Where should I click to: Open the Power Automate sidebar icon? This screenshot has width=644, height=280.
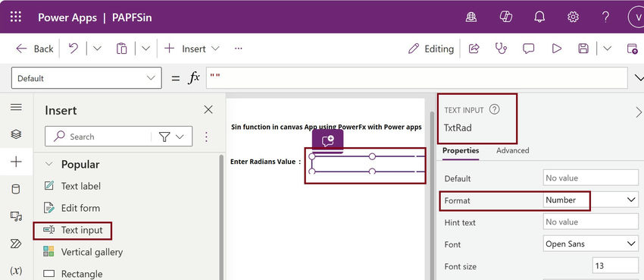click(16, 244)
